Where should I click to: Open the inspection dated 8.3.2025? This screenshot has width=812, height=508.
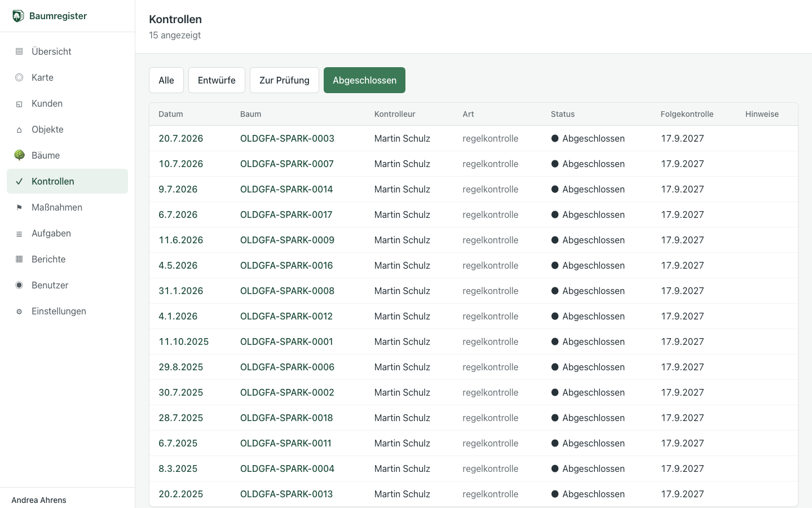pyautogui.click(x=178, y=468)
